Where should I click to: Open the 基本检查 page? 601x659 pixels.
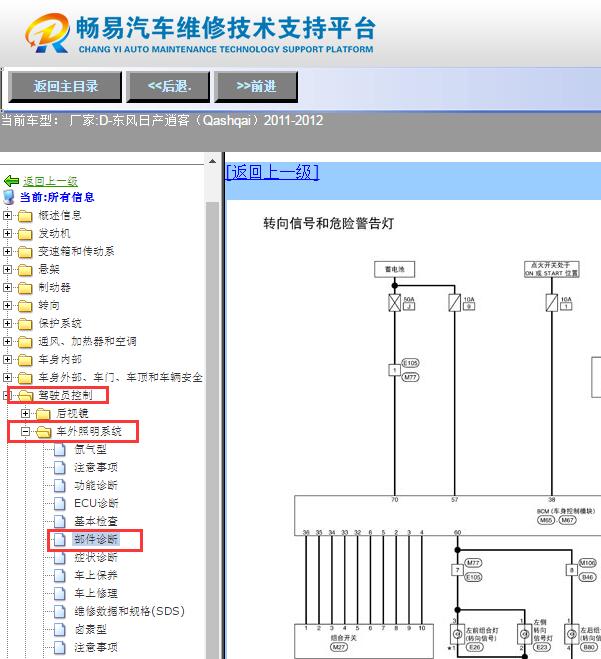pyautogui.click(x=96, y=521)
